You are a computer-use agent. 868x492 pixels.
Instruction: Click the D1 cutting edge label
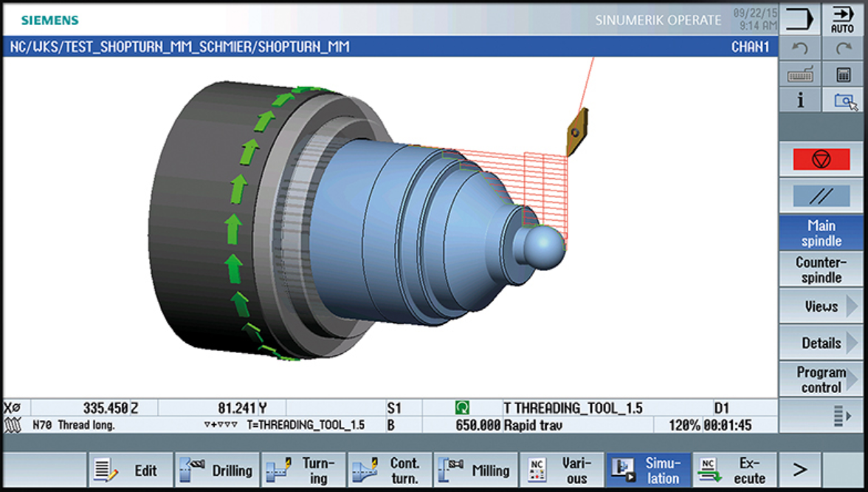tap(721, 409)
